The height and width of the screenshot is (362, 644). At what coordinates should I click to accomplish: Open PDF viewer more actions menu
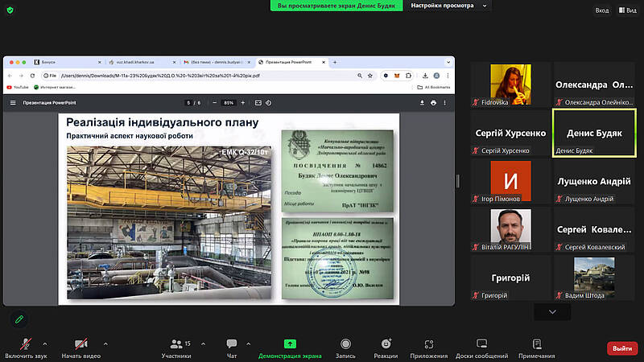tap(445, 103)
